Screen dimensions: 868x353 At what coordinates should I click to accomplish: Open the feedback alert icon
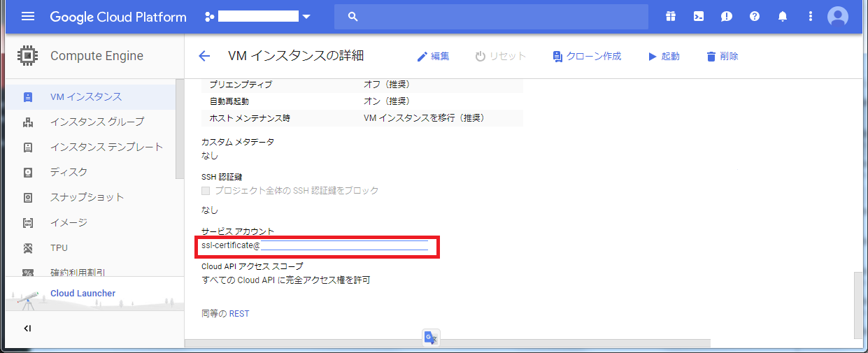[727, 16]
